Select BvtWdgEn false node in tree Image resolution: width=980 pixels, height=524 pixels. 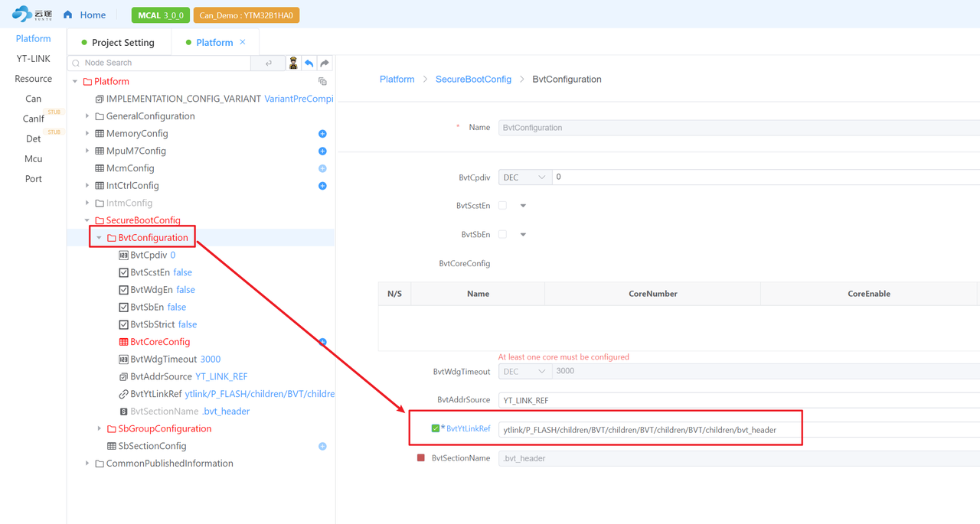click(x=157, y=290)
